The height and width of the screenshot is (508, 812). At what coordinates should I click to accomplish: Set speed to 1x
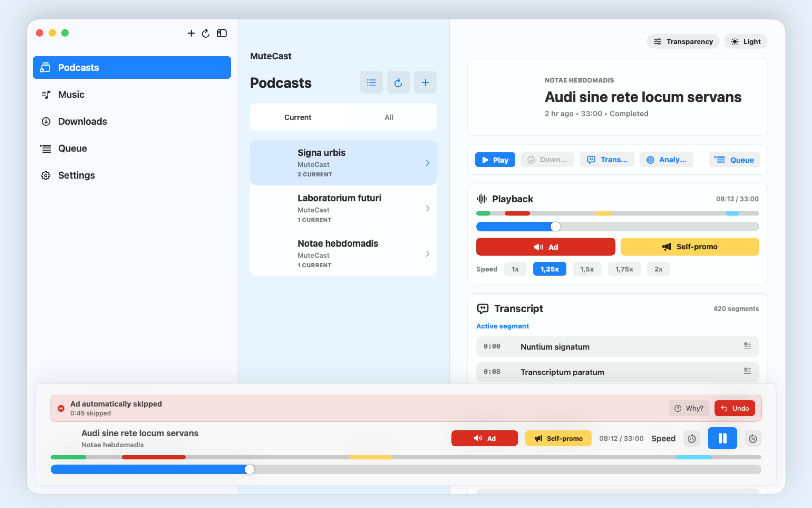515,269
